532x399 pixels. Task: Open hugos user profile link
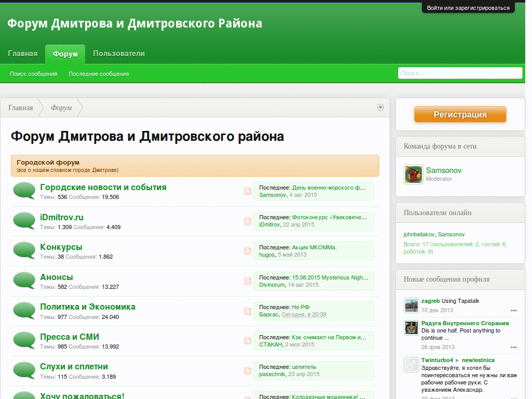pos(267,255)
